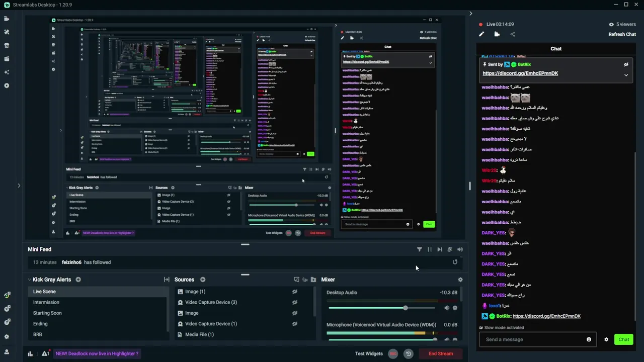Click the sparkles AI icon in sidebar
This screenshot has height=362, width=644.
(x=7, y=72)
